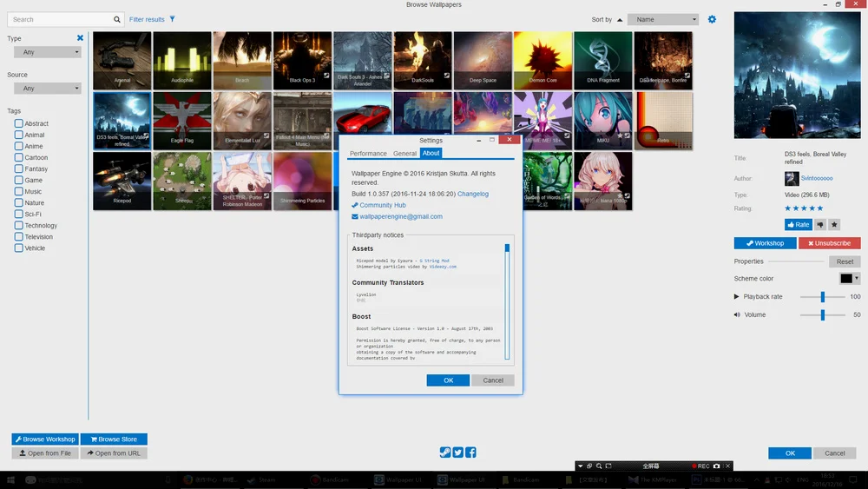Click the envelope icon beside email address
868x489 pixels.
coord(355,216)
